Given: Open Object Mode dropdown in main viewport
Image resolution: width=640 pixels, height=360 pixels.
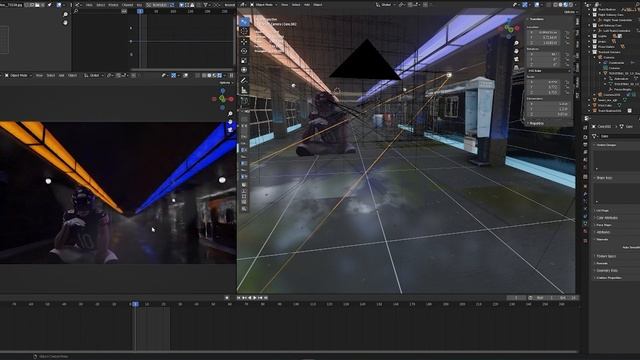Looking at the screenshot, I should point(264,4).
